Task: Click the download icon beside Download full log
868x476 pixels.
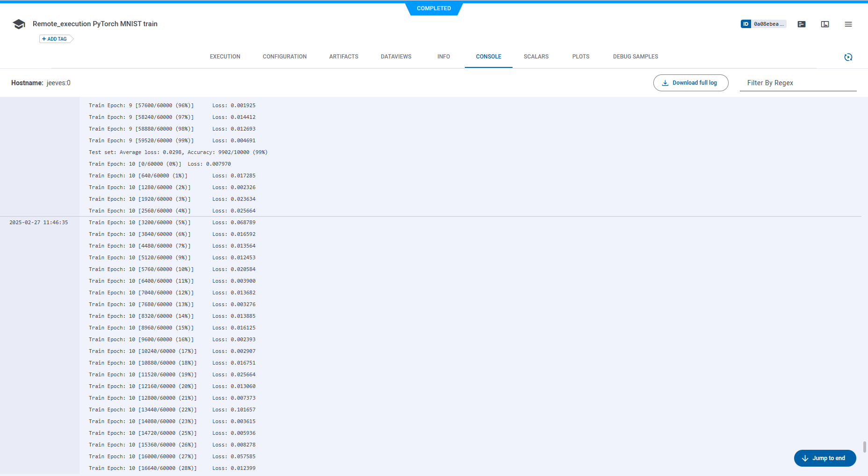Action: 665,82
